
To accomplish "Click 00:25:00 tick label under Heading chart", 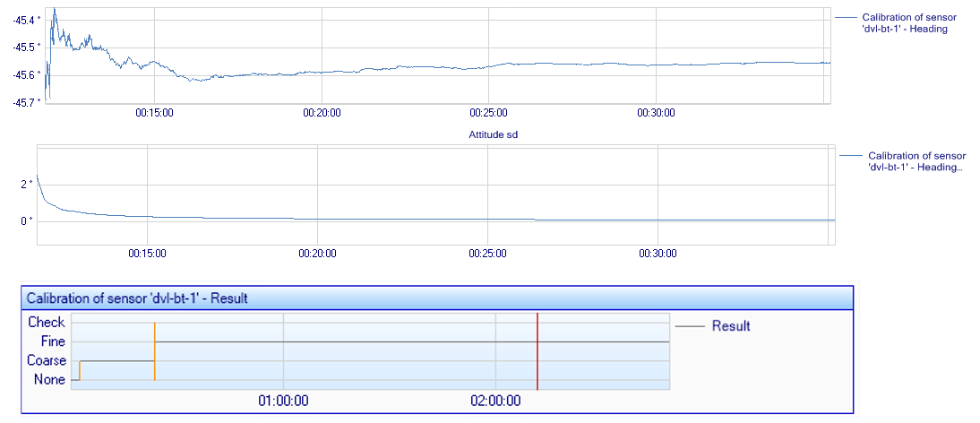I will 488,113.
